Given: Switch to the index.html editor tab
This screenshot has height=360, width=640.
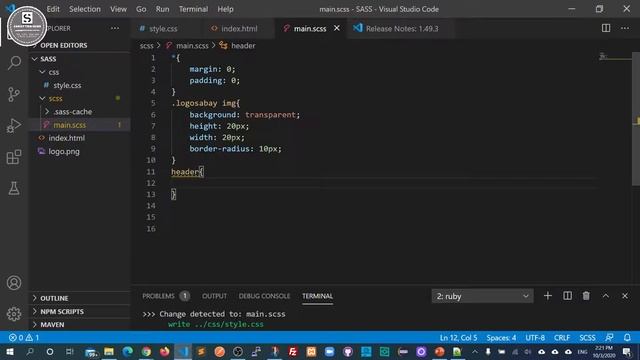Looking at the screenshot, I should pyautogui.click(x=239, y=29).
